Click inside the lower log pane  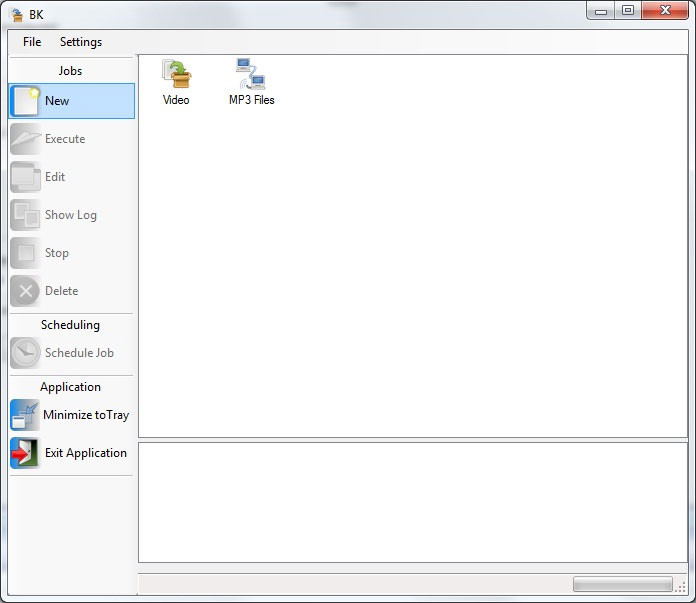tap(413, 502)
